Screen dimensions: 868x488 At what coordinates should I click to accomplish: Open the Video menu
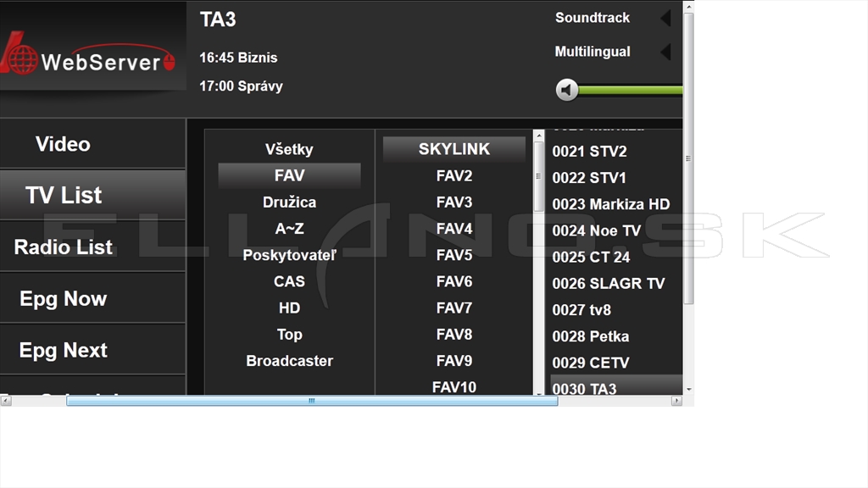point(92,144)
